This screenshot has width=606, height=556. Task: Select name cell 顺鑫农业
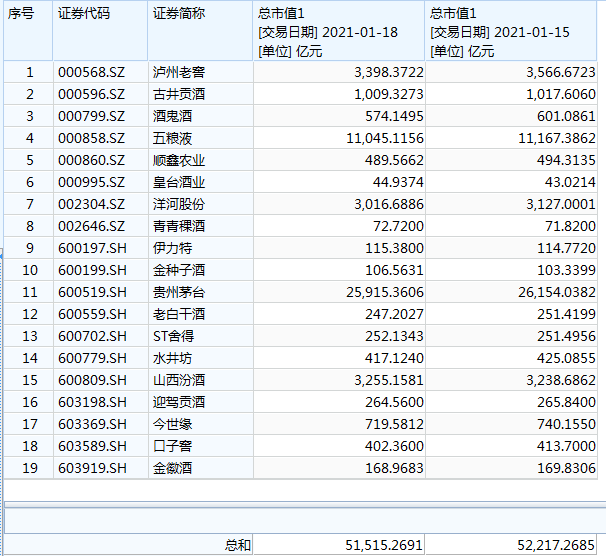pyautogui.click(x=201, y=160)
